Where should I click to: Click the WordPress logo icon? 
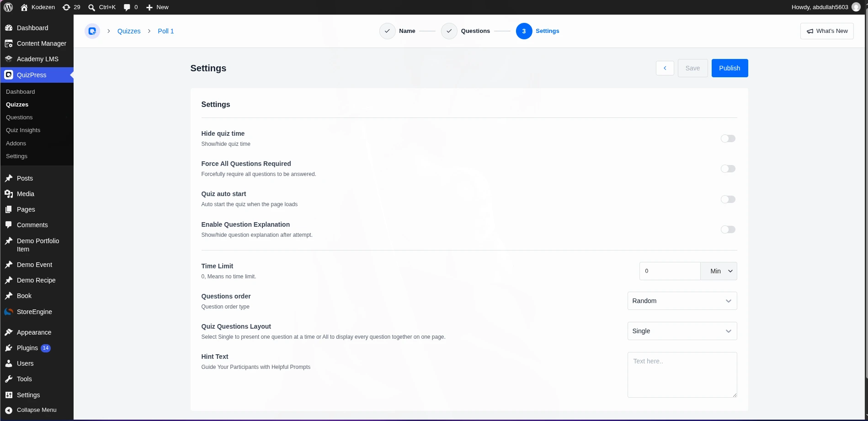pos(8,7)
